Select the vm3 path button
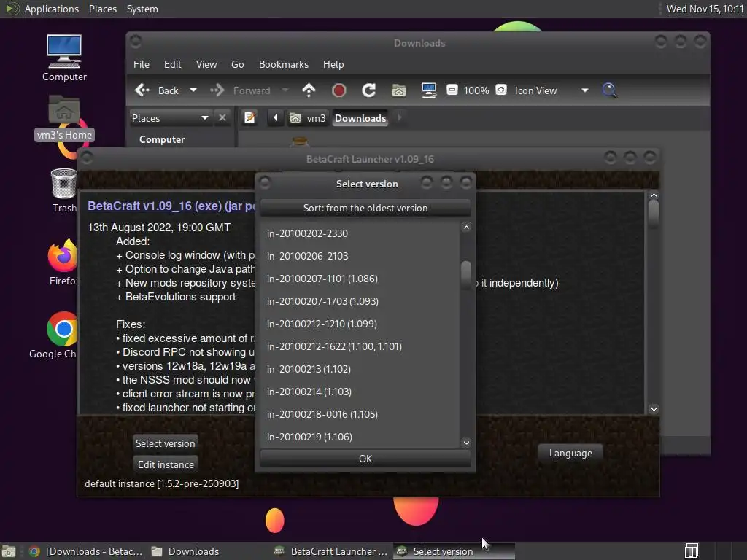The image size is (747, 560). coord(308,118)
